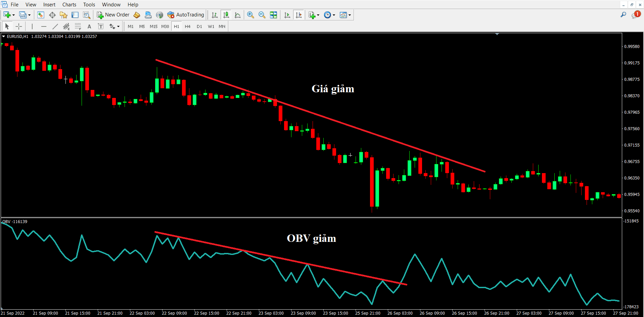Open the Market Watch window icon
Screen dimensions: 644x317
point(41,15)
